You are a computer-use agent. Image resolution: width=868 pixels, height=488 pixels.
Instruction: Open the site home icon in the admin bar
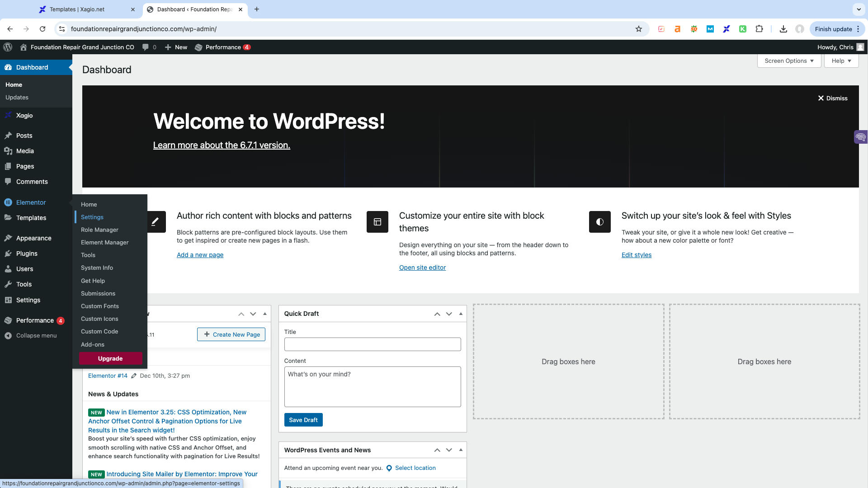pyautogui.click(x=24, y=47)
